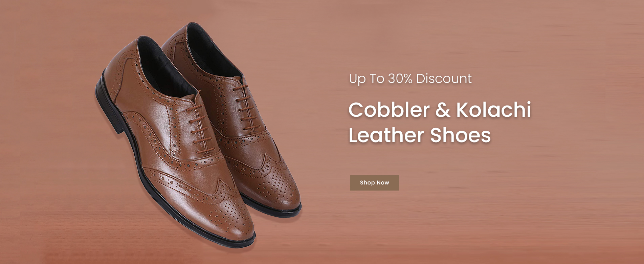Image resolution: width=644 pixels, height=264 pixels.
Task: Select the Up To 30% Discount text
Action: click(410, 79)
